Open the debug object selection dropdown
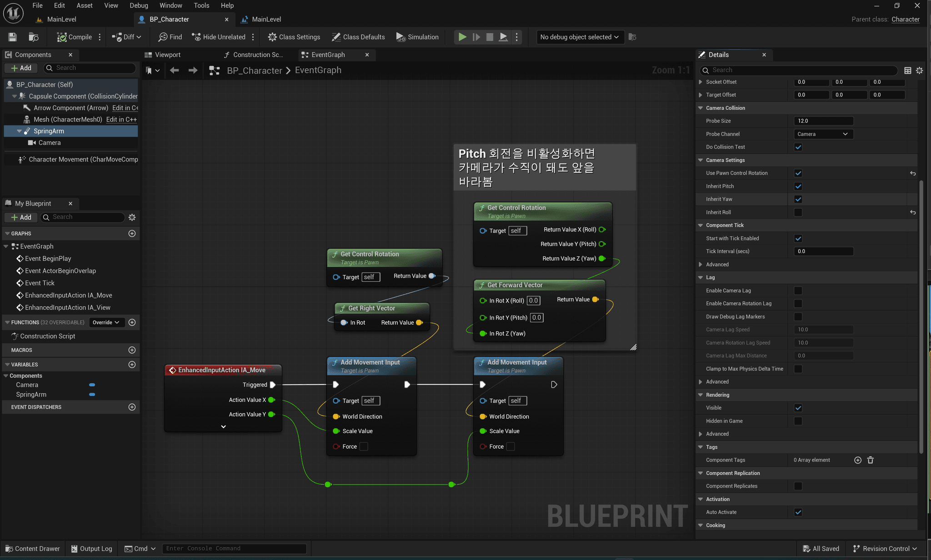Screen dimensions: 931x560 point(579,37)
